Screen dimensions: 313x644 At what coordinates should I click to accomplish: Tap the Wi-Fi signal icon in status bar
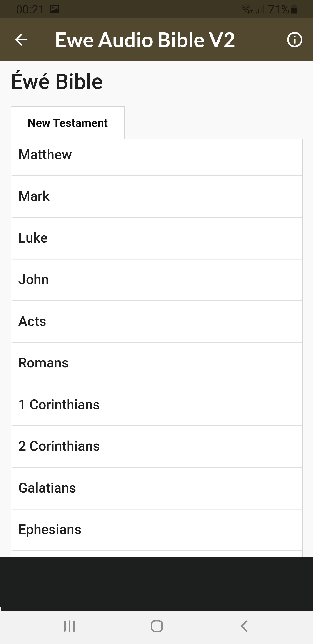246,10
